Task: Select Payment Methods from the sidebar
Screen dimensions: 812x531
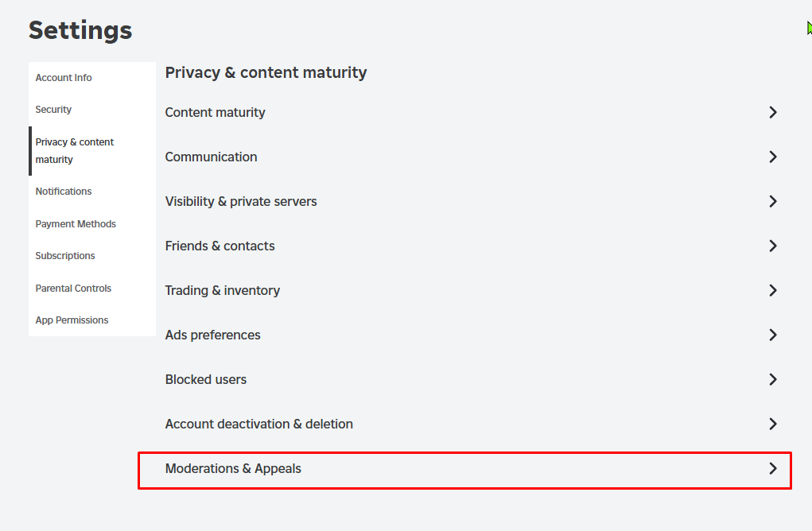Action: tap(76, 223)
